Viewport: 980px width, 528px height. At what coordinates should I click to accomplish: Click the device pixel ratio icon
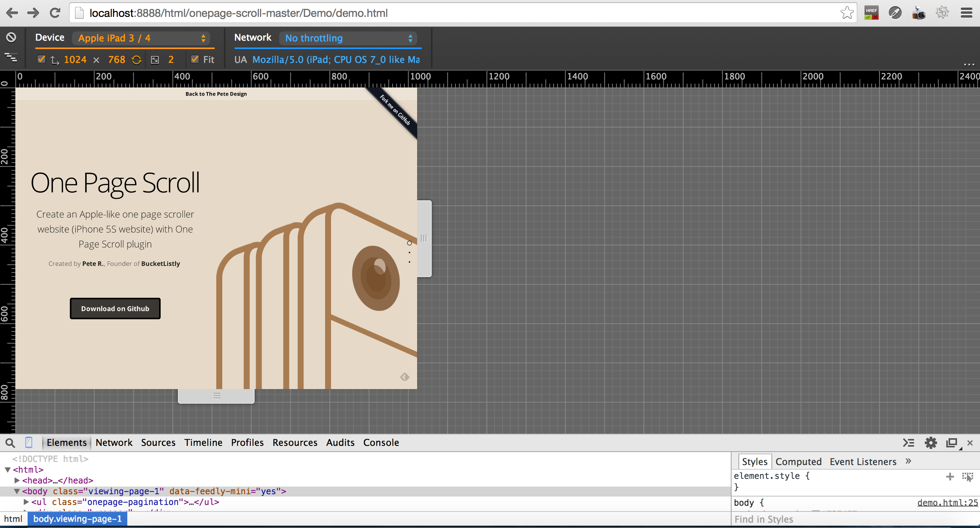point(155,60)
